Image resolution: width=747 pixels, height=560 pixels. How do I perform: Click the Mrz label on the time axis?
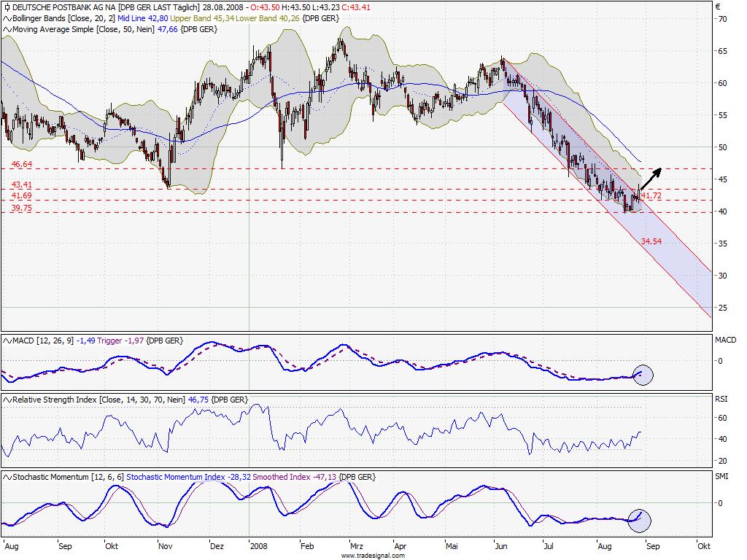tap(356, 546)
